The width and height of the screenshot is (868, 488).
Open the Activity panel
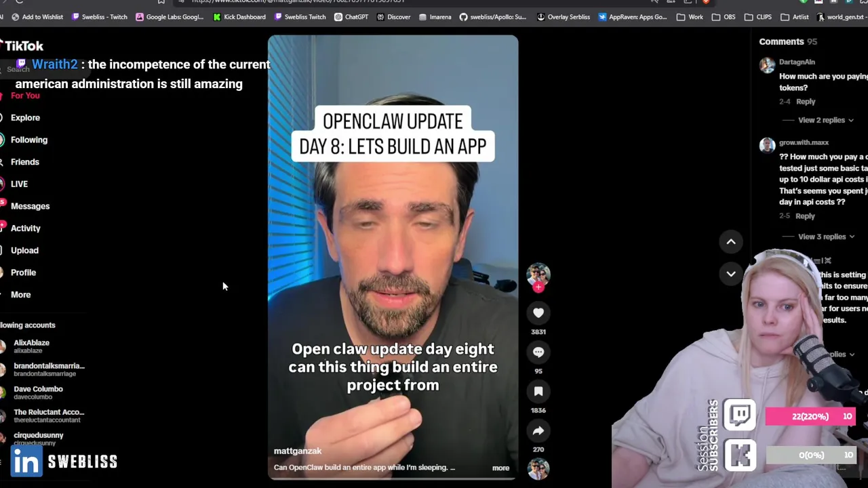[26, 228]
